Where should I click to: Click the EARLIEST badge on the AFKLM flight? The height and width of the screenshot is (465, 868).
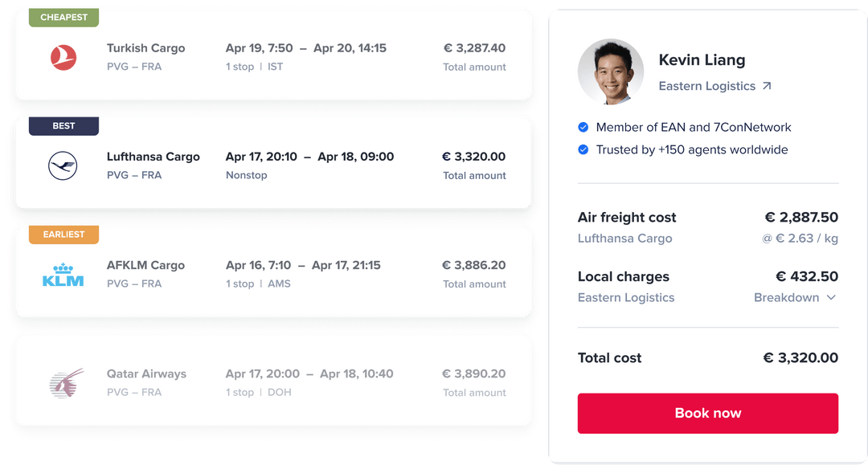(x=63, y=234)
